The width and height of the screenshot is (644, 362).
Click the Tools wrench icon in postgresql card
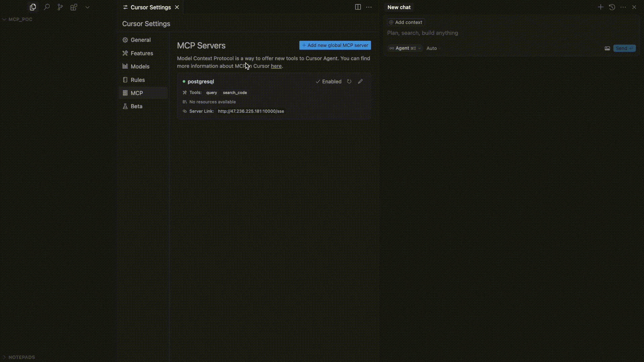pyautogui.click(x=184, y=93)
